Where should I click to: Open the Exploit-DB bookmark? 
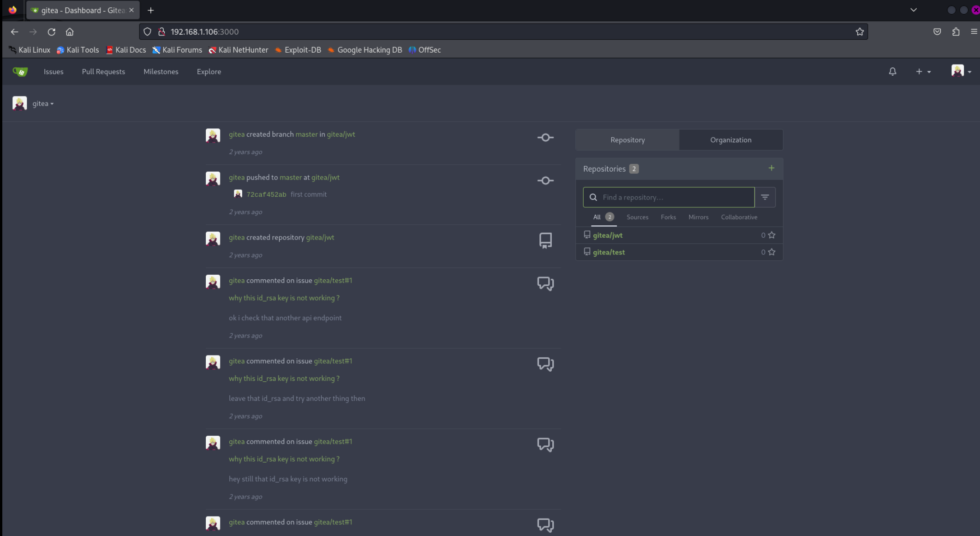(298, 50)
